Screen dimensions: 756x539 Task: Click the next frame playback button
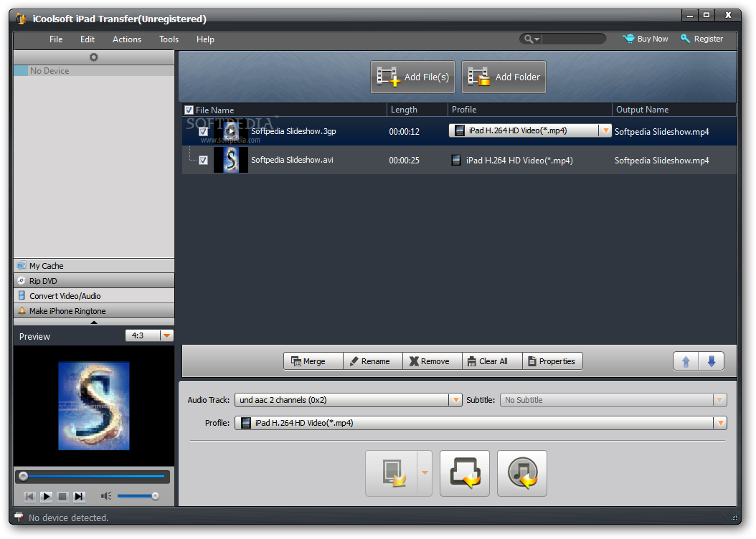[79, 496]
